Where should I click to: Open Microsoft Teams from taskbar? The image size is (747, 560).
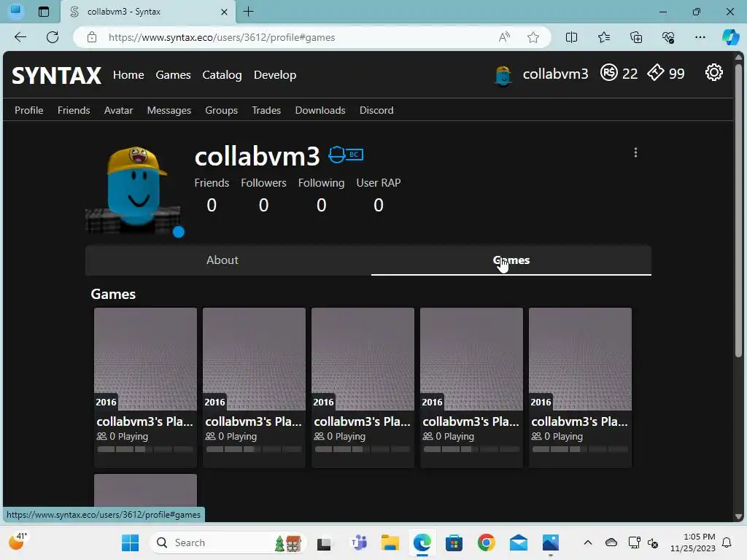[x=359, y=542]
